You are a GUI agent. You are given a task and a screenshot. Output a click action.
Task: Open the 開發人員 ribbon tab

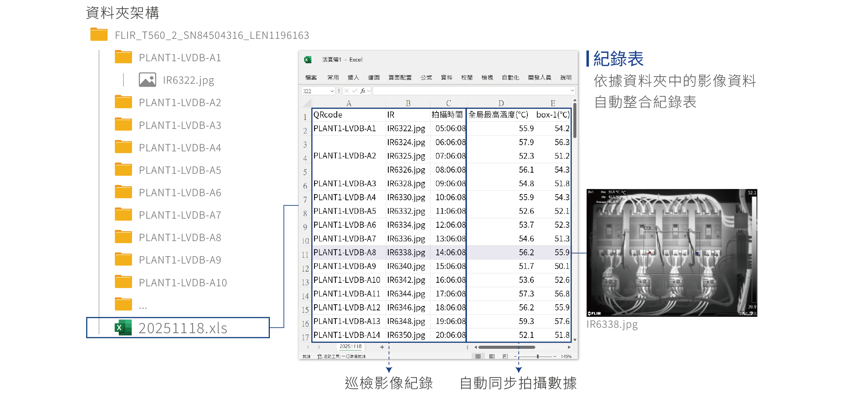pos(539,78)
